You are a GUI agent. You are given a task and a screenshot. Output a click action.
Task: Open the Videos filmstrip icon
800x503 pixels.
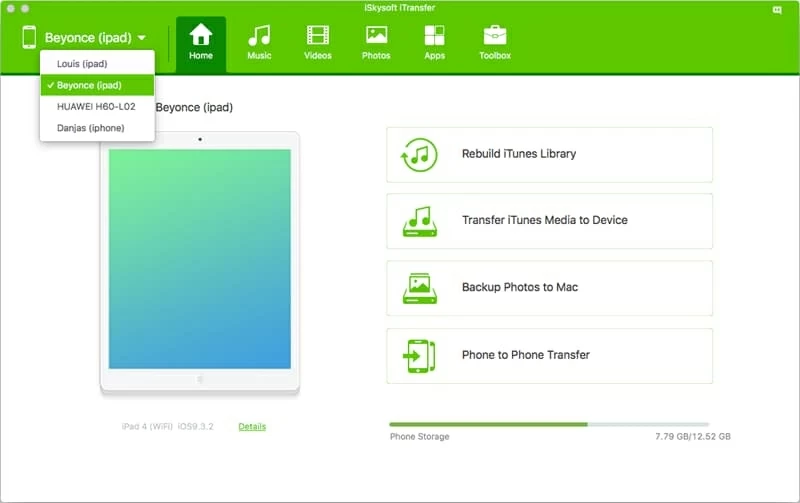[x=318, y=37]
